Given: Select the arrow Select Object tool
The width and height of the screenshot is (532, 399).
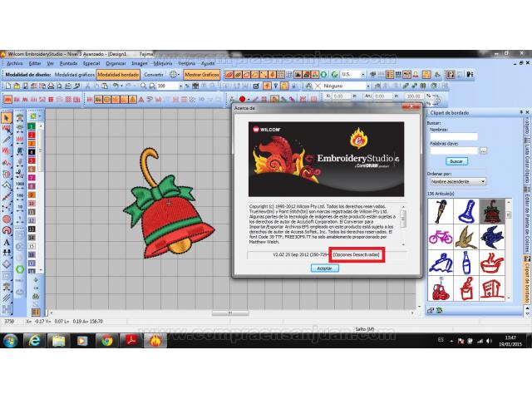Looking at the screenshot, I should click(x=7, y=118).
